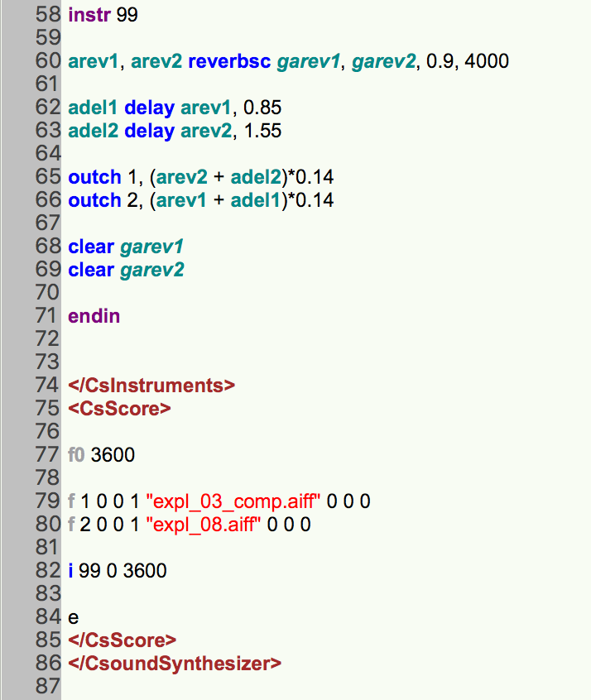Click the 4000 value on the reverbsc line

pyautogui.click(x=488, y=61)
